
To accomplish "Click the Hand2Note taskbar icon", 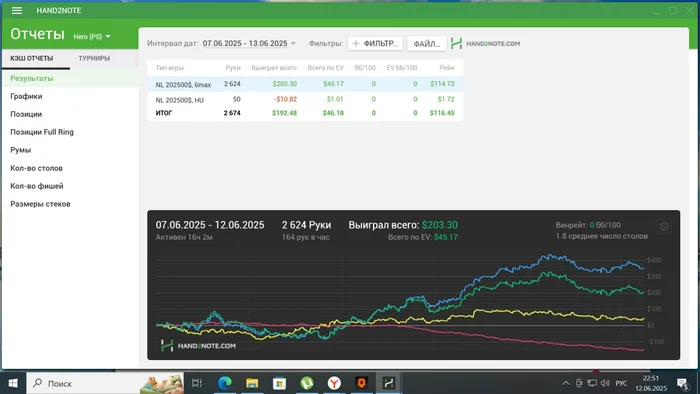I will click(389, 383).
